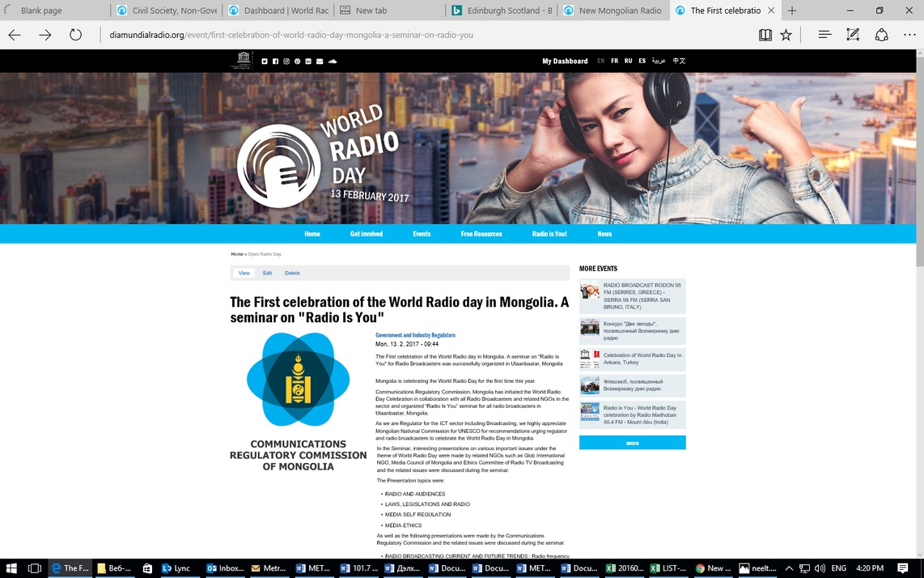The width and height of the screenshot is (924, 578).
Task: Go forward in browser history
Action: point(45,35)
